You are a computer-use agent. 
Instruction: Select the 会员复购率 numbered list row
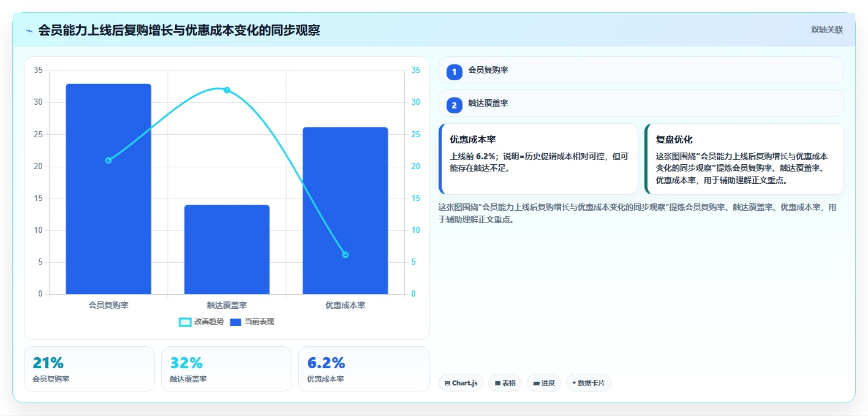(641, 70)
